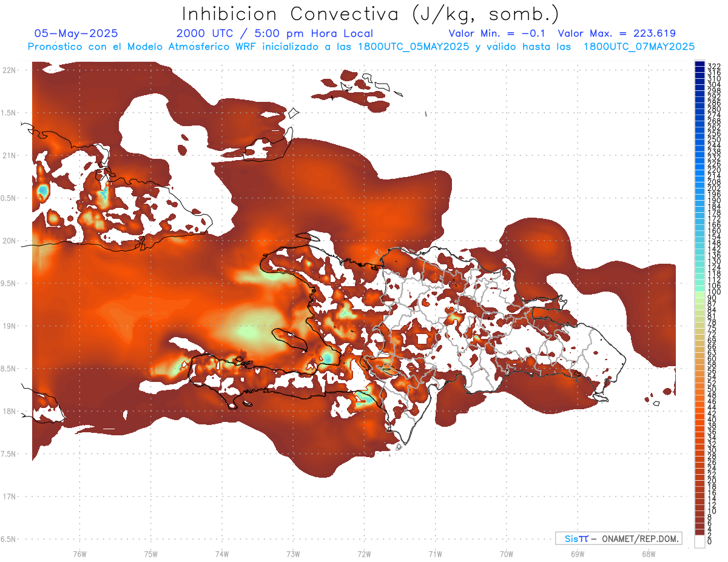
Task: Click the '20N' latitude label
Action: click(x=9, y=241)
